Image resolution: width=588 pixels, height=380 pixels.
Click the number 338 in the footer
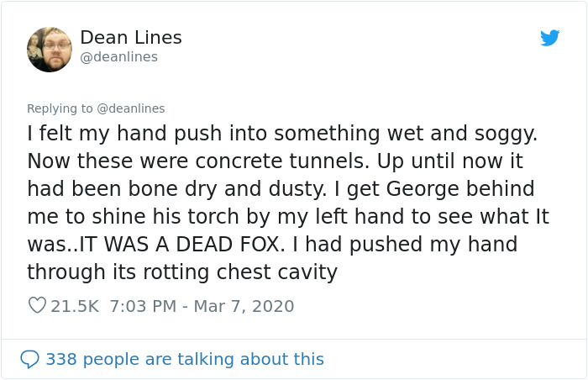click(60, 359)
